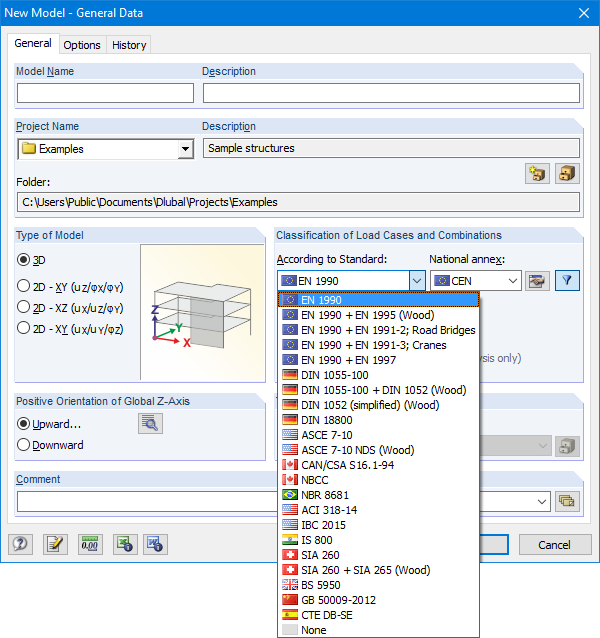
Task: Select CAN/CSA S16.1-94 standard
Action: [x=378, y=465]
